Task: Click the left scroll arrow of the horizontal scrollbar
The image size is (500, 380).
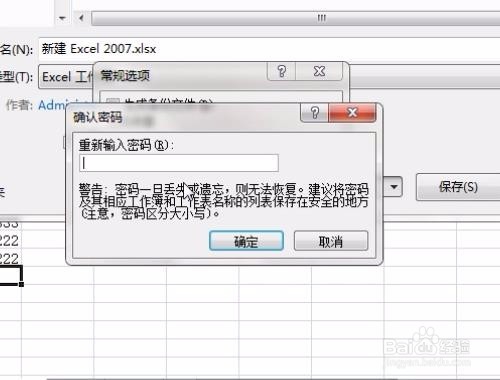Action: click(81, 18)
